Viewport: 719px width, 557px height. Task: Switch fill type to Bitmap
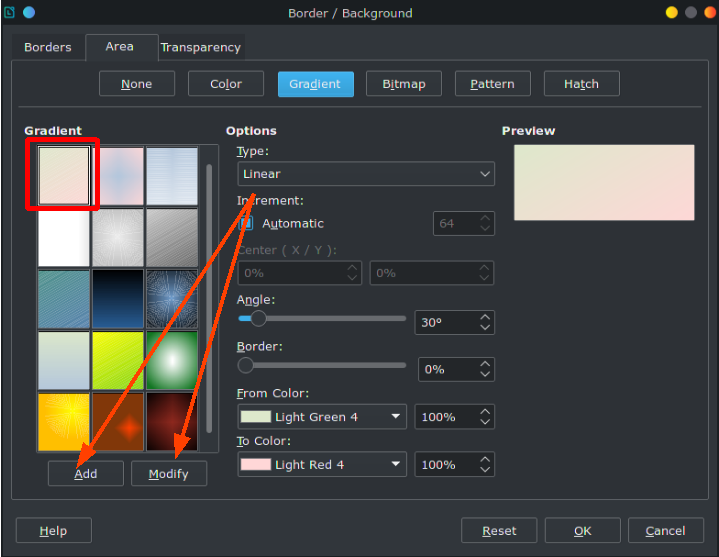tap(404, 84)
